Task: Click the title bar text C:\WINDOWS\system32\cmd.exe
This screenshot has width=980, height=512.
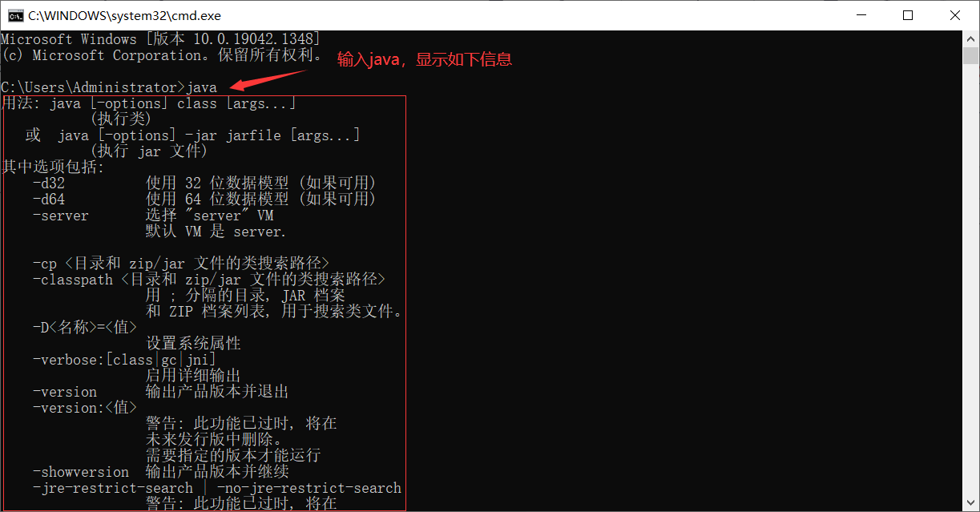Action: (124, 15)
